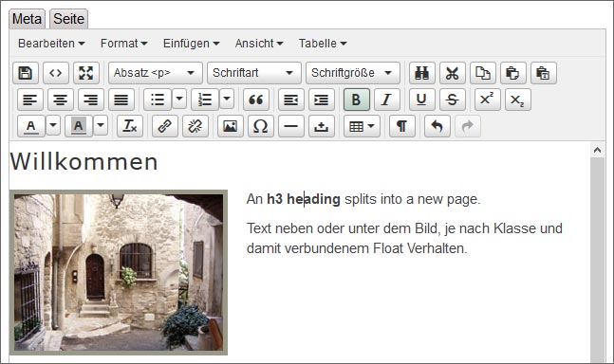Open the table insert dropdown

[x=362, y=126]
